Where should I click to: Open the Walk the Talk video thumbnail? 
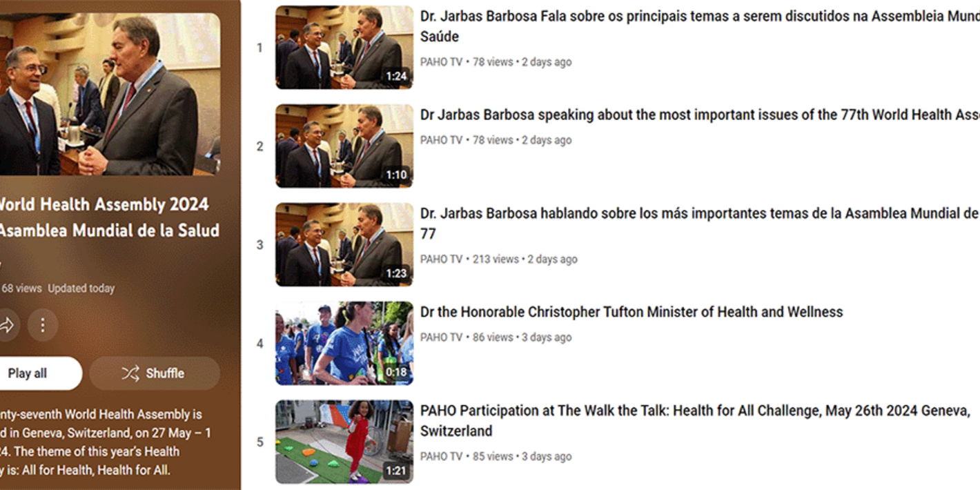click(x=344, y=442)
